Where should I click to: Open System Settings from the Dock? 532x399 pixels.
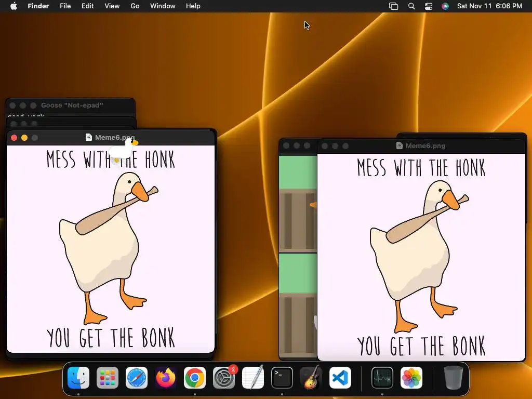(x=224, y=378)
